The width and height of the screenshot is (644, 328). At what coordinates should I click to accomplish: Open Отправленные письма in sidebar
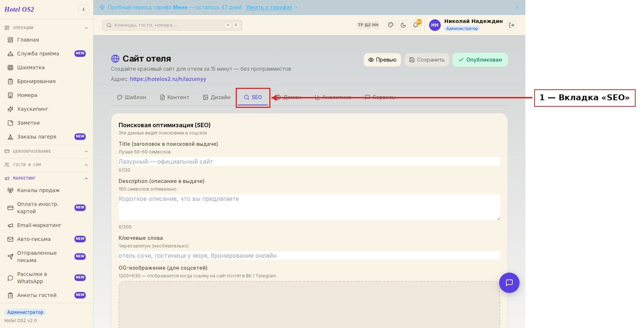coord(46,257)
